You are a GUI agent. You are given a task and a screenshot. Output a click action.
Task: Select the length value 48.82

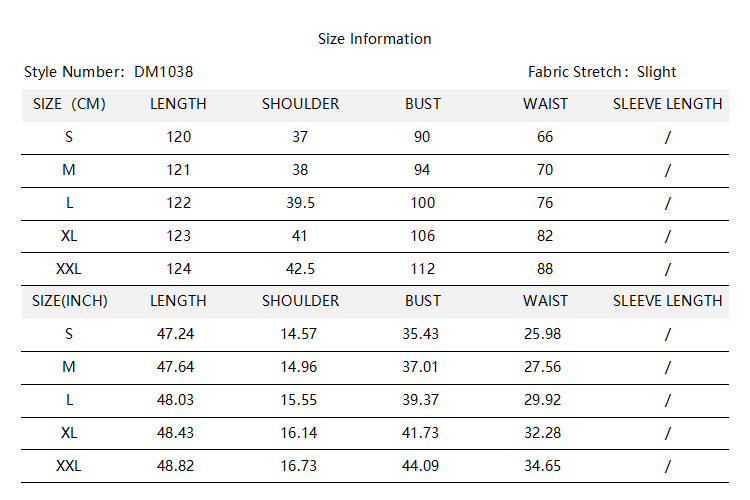(178, 466)
